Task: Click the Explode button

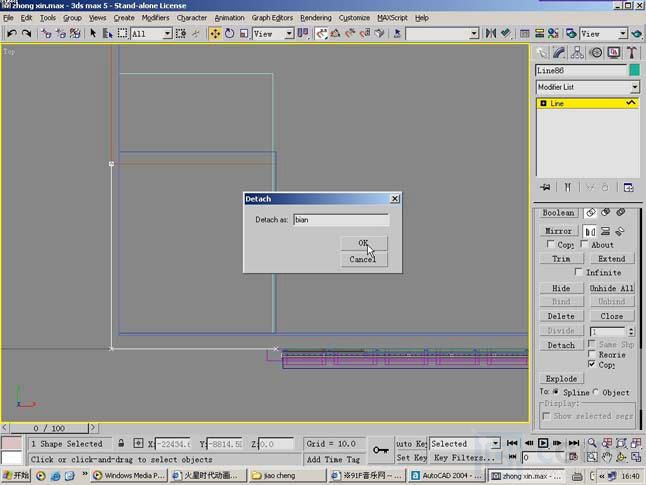Action: click(x=561, y=378)
